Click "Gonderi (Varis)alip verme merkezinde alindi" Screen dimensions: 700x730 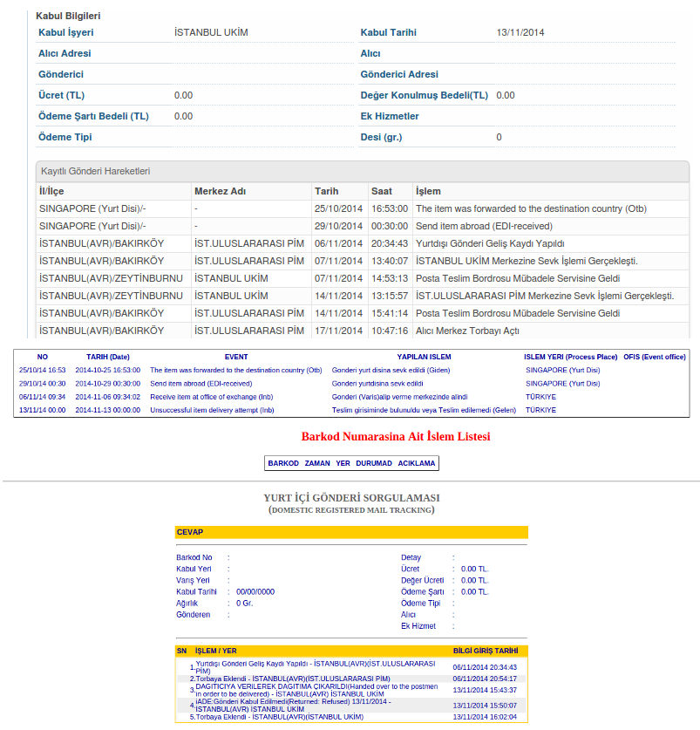point(399,397)
